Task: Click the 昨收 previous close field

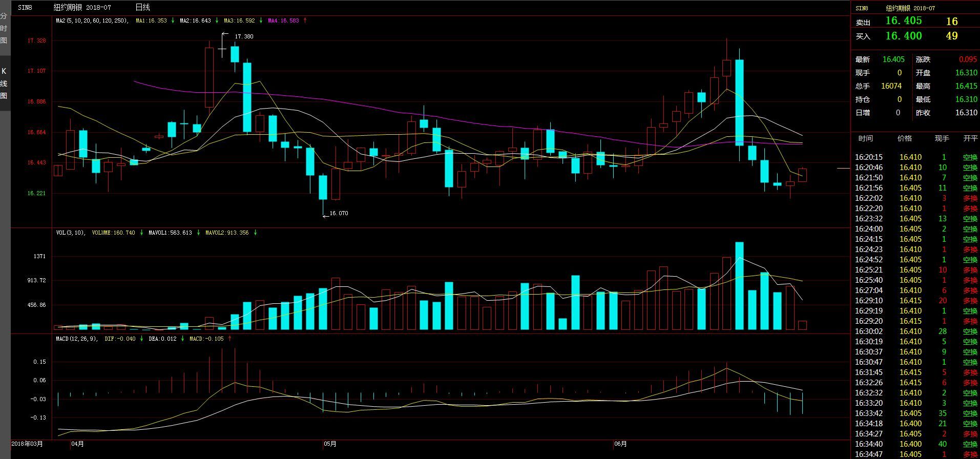Action: [x=947, y=113]
